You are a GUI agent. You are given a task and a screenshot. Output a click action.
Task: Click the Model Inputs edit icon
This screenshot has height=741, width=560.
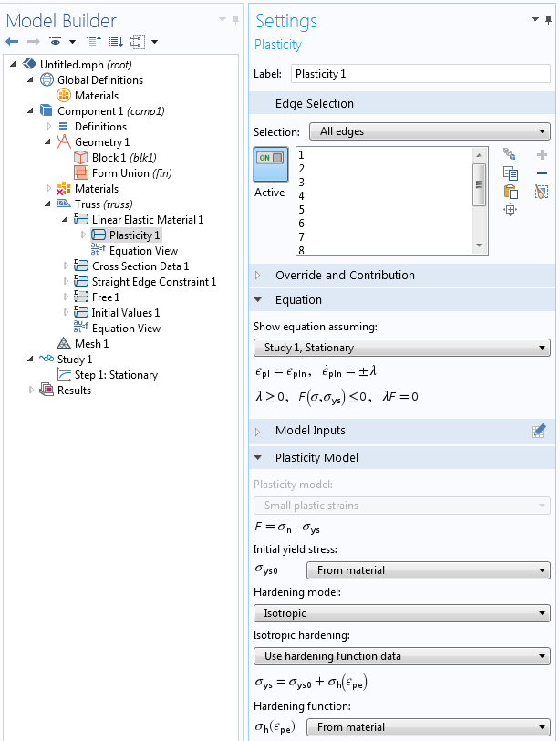(x=539, y=431)
